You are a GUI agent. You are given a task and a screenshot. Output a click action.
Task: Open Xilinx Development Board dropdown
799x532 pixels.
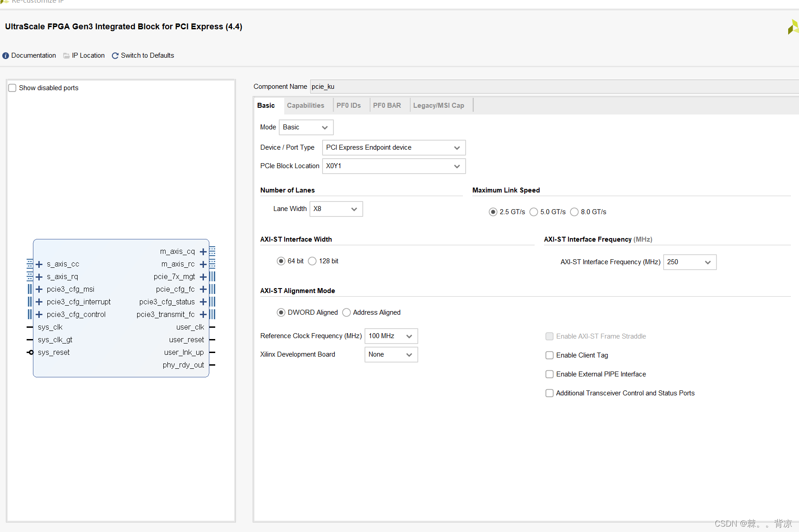pyautogui.click(x=391, y=354)
